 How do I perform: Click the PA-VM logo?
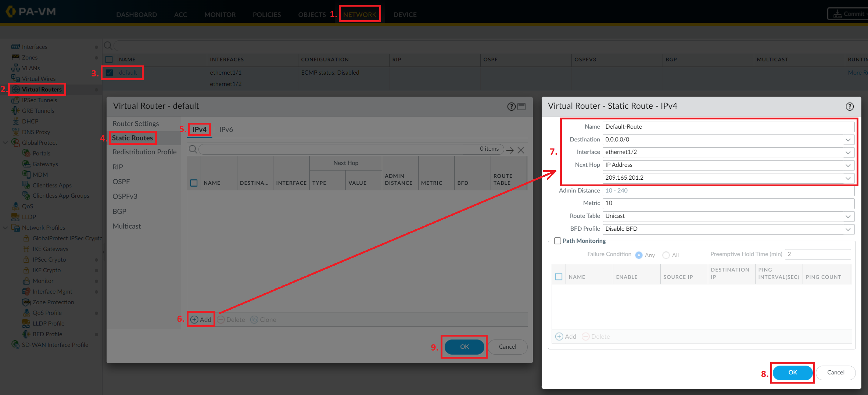pyautogui.click(x=31, y=11)
